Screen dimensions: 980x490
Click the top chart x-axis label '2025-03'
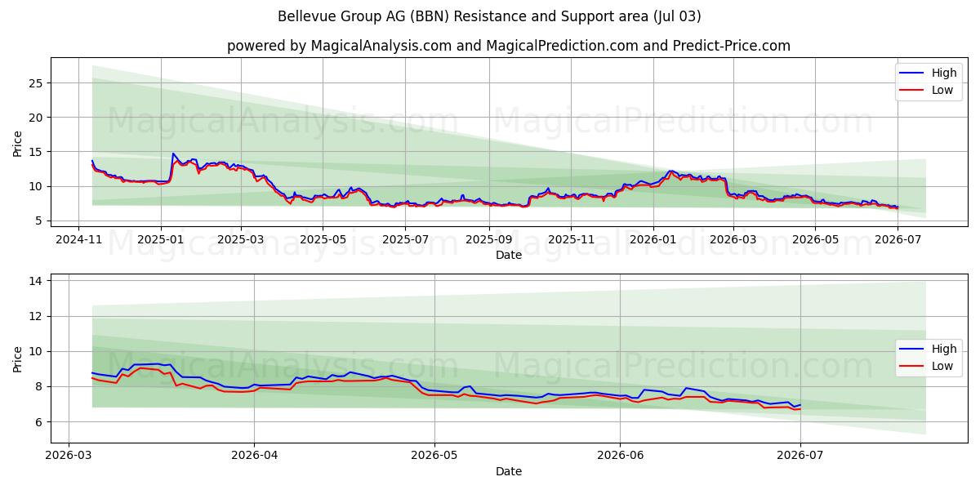click(240, 239)
